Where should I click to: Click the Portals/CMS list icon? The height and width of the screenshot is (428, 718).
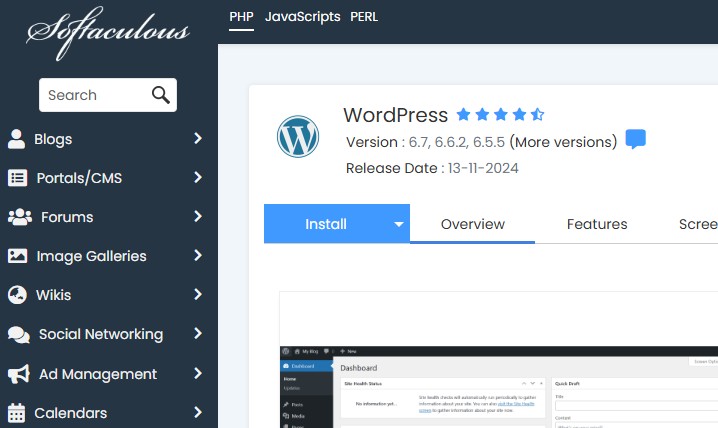click(x=17, y=178)
